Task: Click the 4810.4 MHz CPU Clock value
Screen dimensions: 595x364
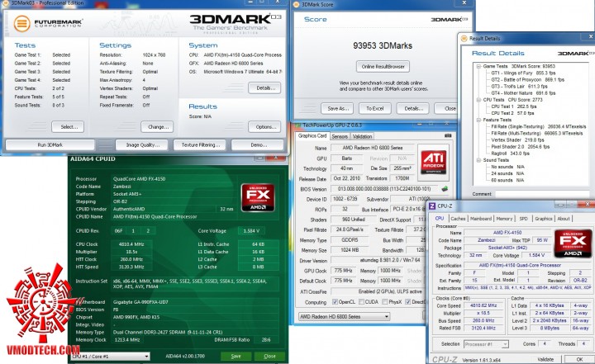Action: [x=131, y=244]
